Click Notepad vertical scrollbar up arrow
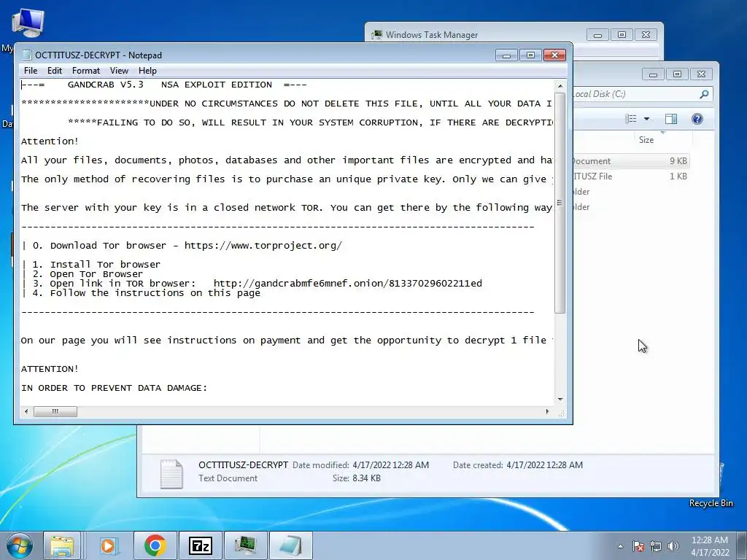 (560, 86)
